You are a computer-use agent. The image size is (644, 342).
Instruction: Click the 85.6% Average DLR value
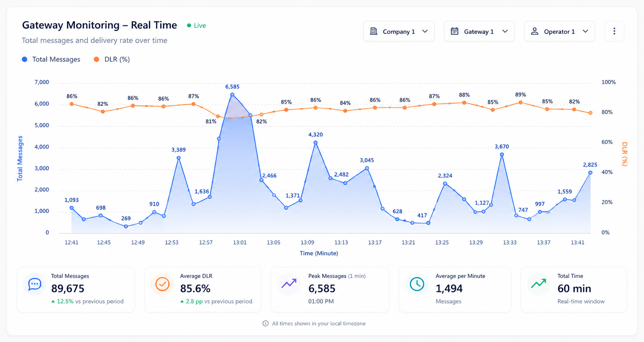click(195, 288)
